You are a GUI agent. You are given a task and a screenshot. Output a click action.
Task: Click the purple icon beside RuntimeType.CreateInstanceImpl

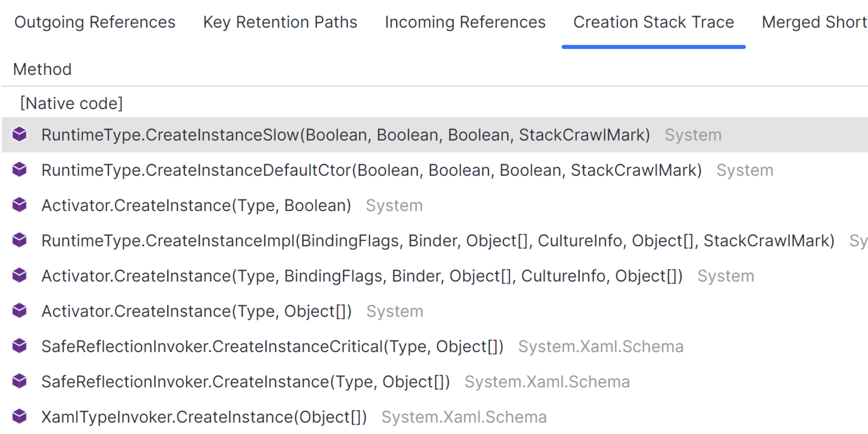click(19, 241)
